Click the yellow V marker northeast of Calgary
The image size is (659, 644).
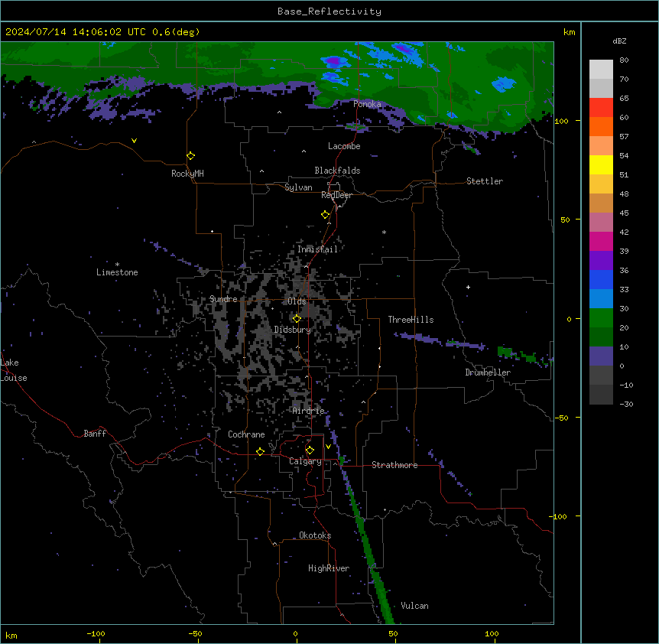328,447
